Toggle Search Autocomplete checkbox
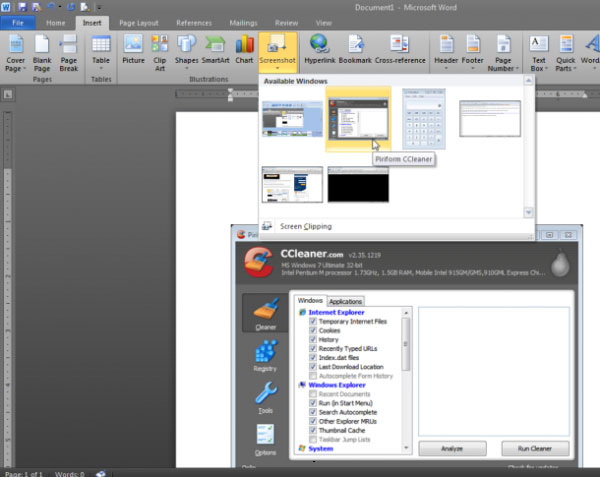Image resolution: width=600 pixels, height=477 pixels. [x=313, y=412]
